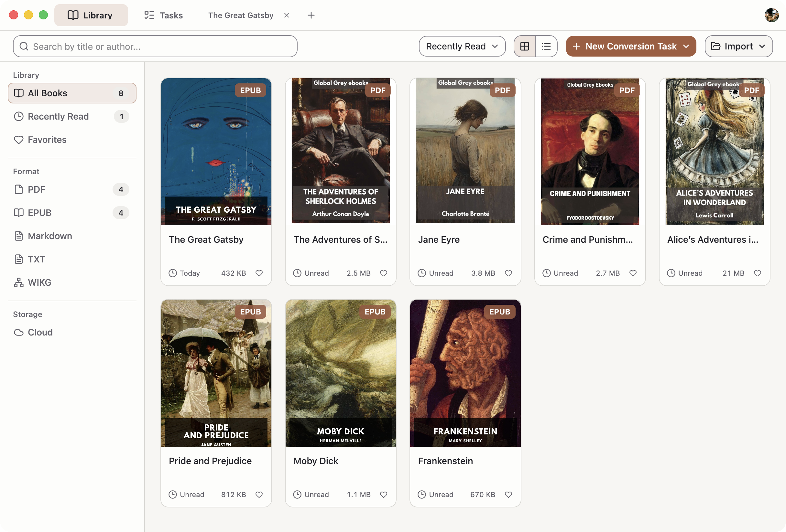Show Recently Read books in sidebar
Viewport: 786px width, 532px height.
[72, 116]
